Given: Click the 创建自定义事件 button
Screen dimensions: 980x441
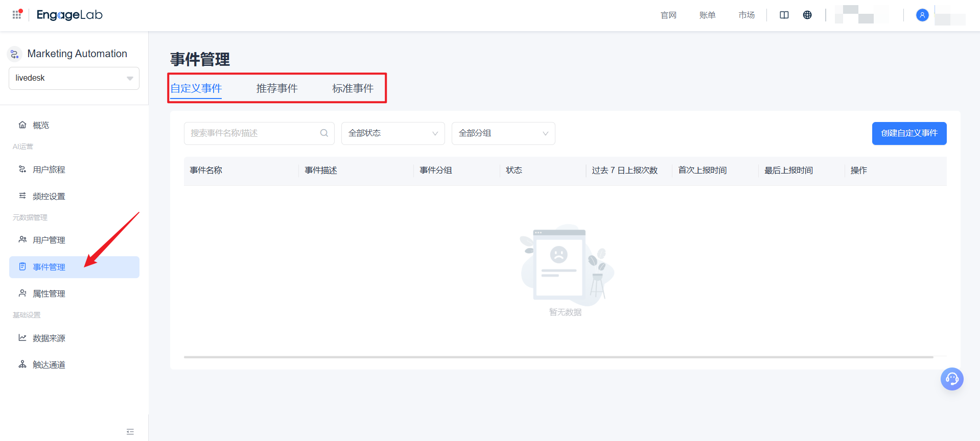Looking at the screenshot, I should (x=908, y=133).
